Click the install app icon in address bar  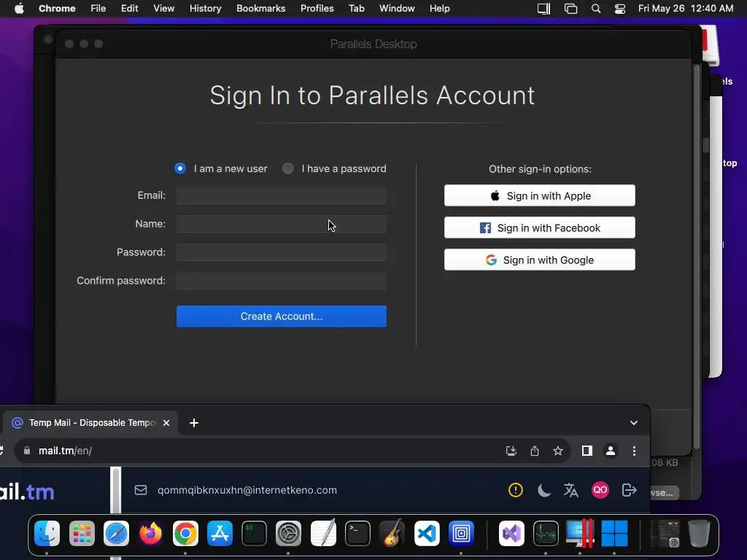click(x=511, y=451)
